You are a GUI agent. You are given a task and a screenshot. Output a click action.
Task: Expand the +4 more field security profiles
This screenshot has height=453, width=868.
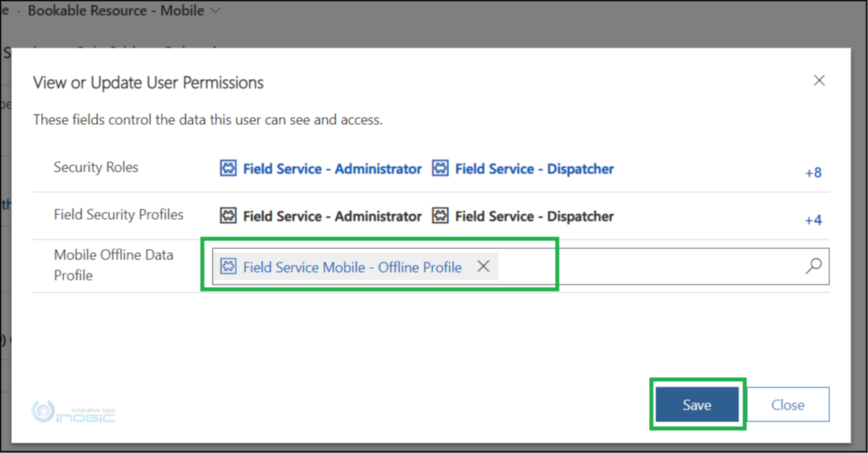point(813,220)
